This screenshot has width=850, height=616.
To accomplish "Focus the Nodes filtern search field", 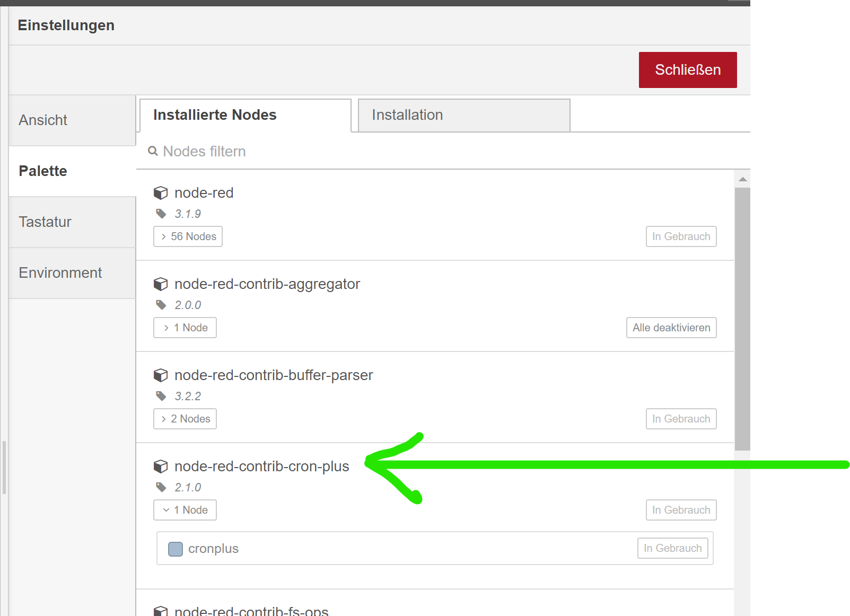I will click(x=443, y=152).
